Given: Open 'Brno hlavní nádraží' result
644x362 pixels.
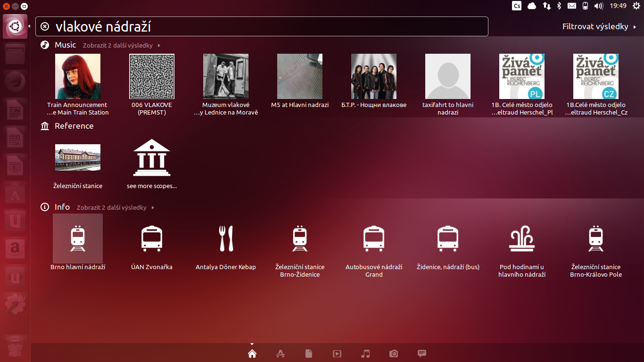Looking at the screenshot, I should click(x=77, y=239).
